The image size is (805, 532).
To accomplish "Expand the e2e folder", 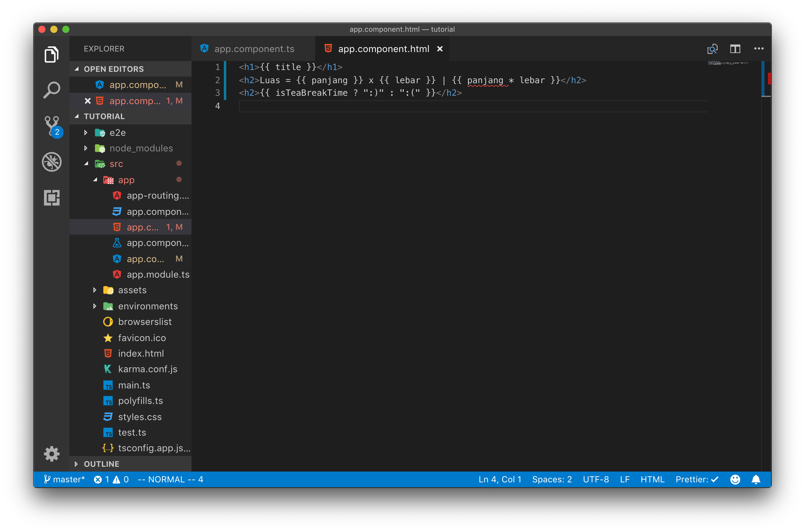I will (130, 132).
